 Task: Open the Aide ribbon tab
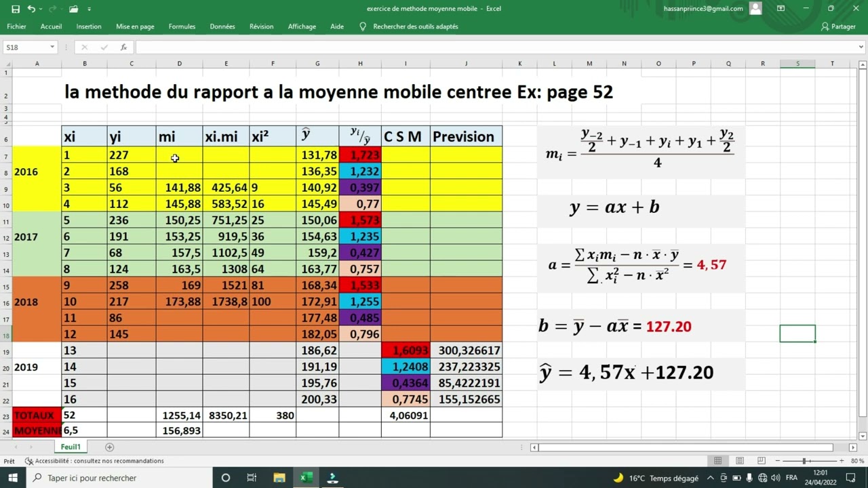tap(337, 26)
